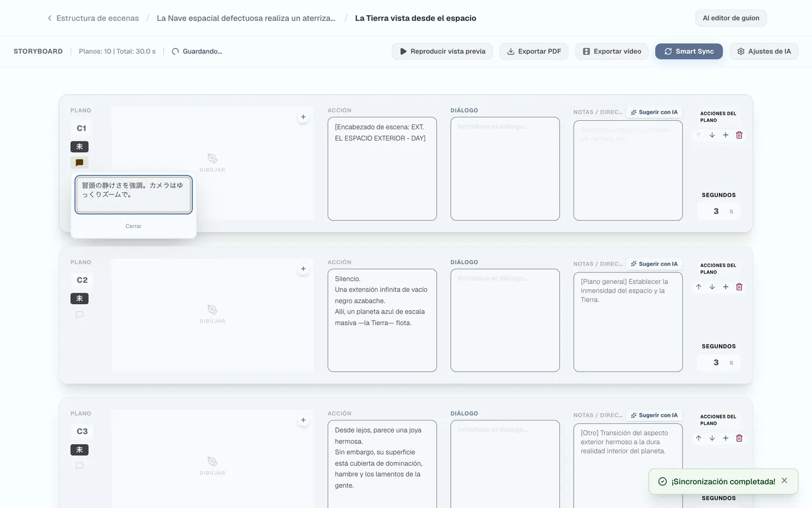Close comment popup with Cerrar
The height and width of the screenshot is (508, 812).
(x=133, y=226)
